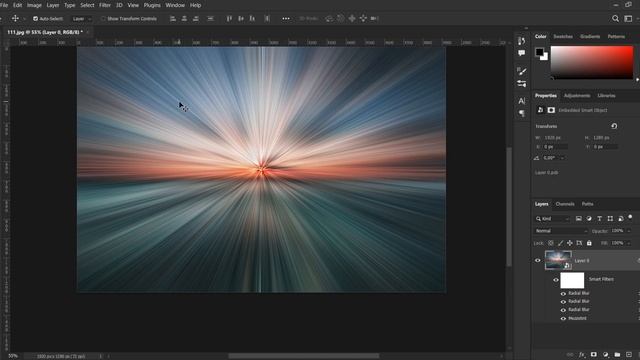Click the search magnifier icon
The width and height of the screenshot is (640, 360).
click(615, 18)
